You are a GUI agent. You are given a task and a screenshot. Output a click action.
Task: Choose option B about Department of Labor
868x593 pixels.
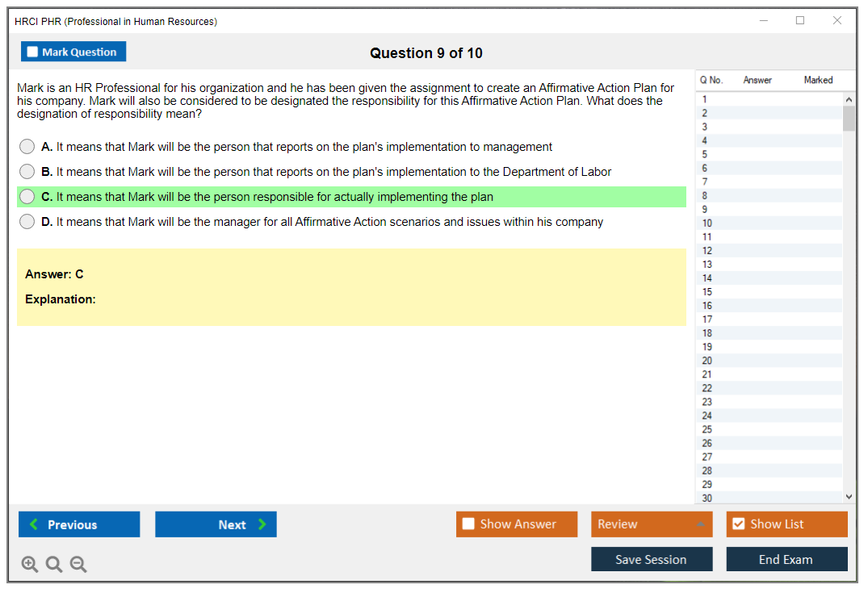pos(27,172)
